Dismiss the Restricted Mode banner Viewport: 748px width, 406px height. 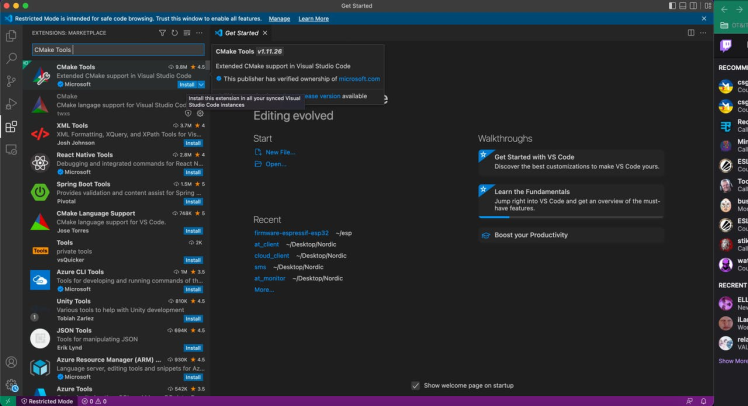click(704, 19)
